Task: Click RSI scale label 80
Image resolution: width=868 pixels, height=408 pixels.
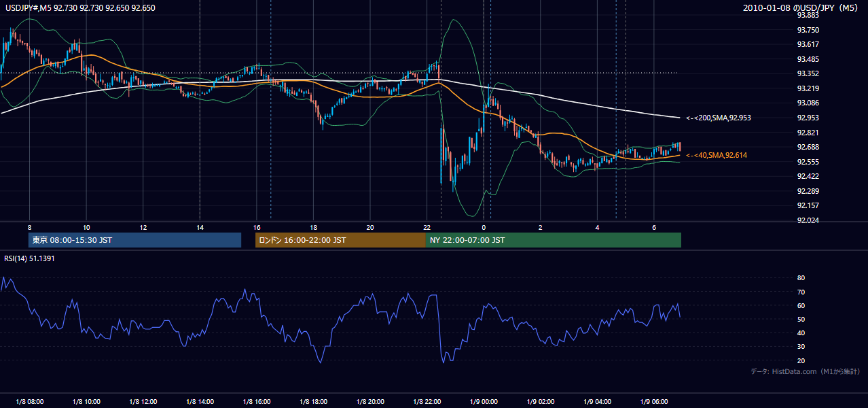Action: (801, 278)
